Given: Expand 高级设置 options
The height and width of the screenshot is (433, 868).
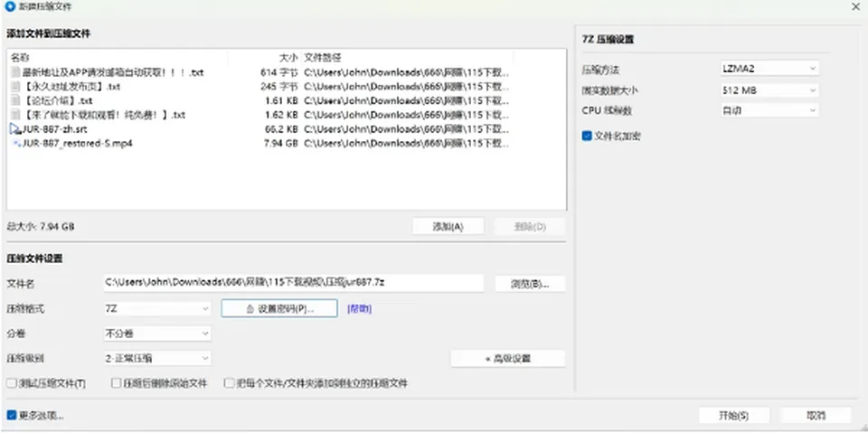Looking at the screenshot, I should 507,358.
